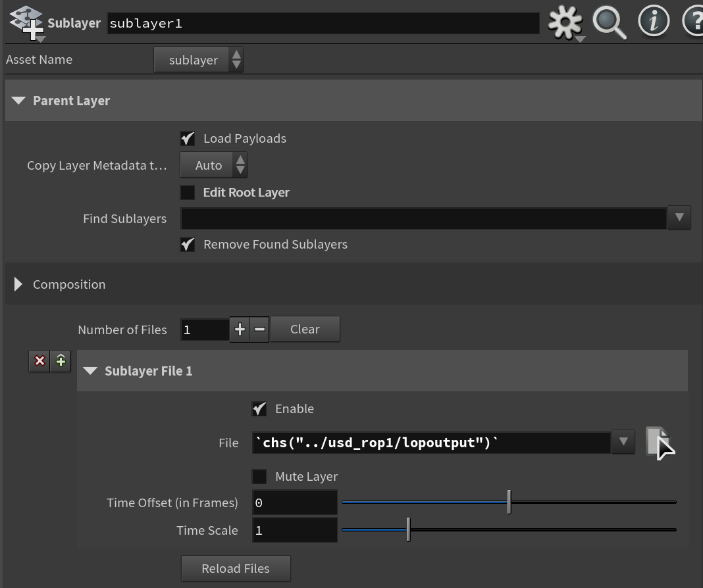The height and width of the screenshot is (588, 703).
Task: Insert a file entry with green plus icon
Action: point(61,361)
